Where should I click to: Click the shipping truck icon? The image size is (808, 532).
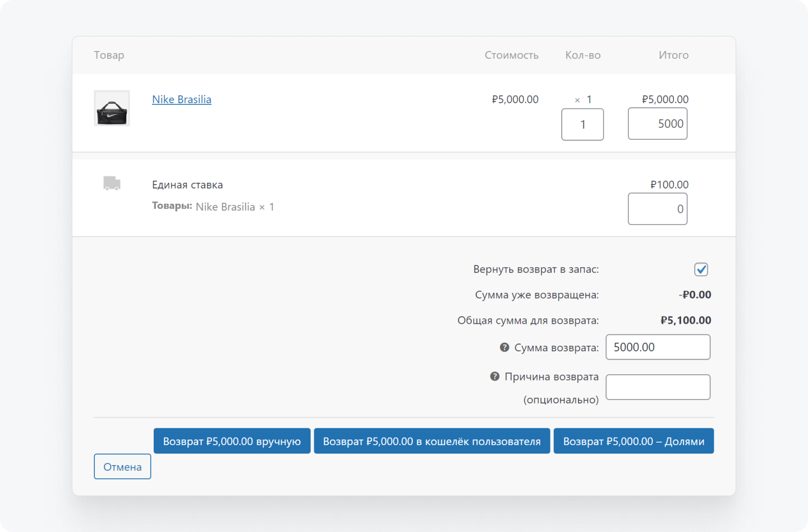point(112,183)
